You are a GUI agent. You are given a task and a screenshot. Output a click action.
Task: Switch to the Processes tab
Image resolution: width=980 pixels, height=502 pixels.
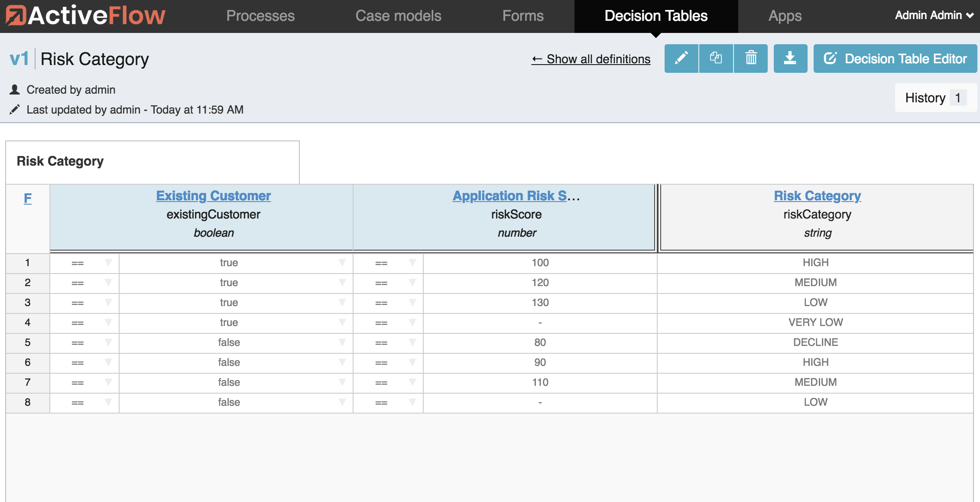[260, 16]
